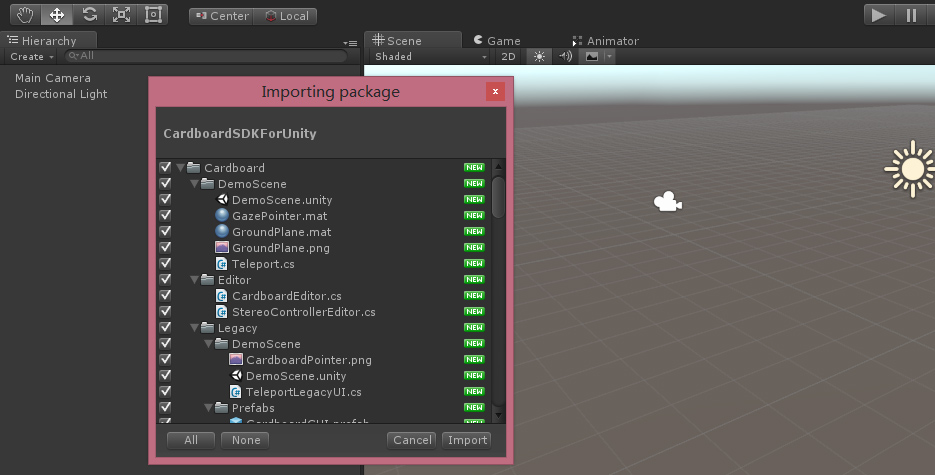Switch to the Game tab
The image size is (935, 475).
pyautogui.click(x=497, y=41)
